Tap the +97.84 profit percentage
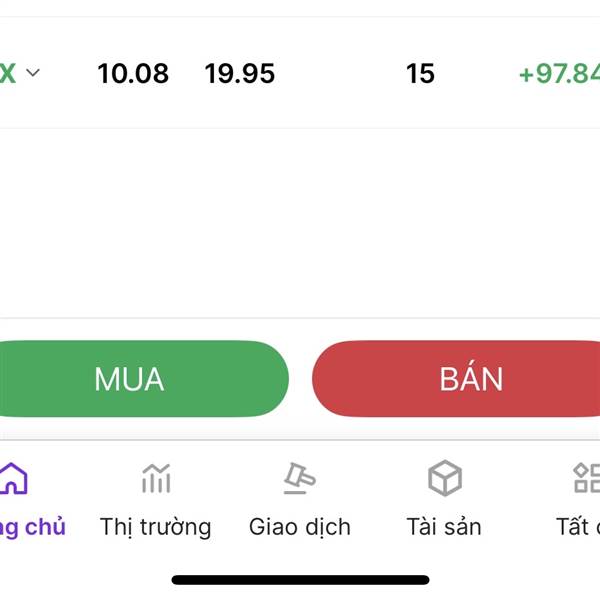Image resolution: width=600 pixels, height=600 pixels. pos(559,73)
